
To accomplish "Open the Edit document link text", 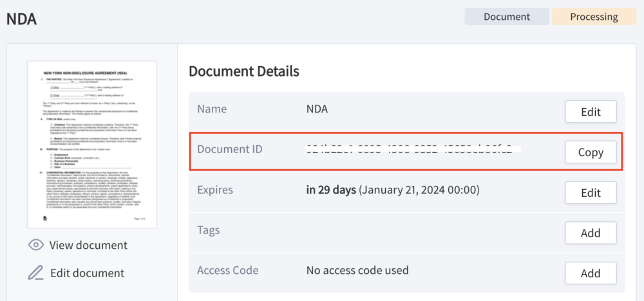I will [x=87, y=273].
